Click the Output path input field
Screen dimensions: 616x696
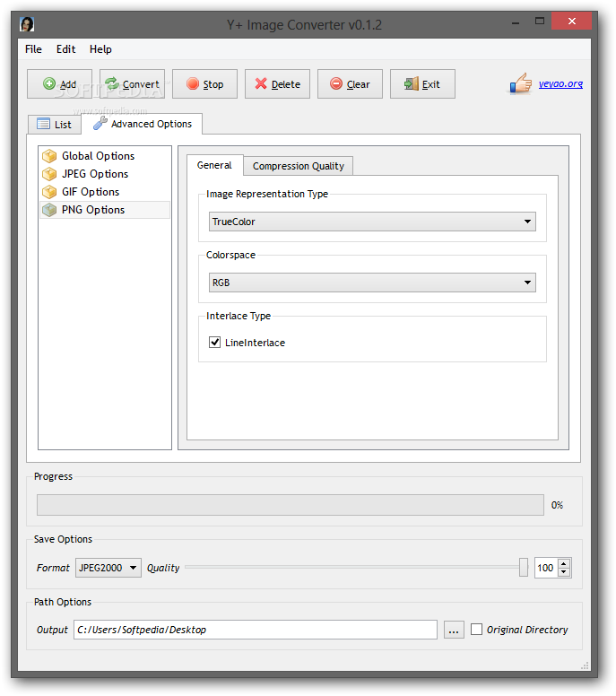pyautogui.click(x=256, y=630)
